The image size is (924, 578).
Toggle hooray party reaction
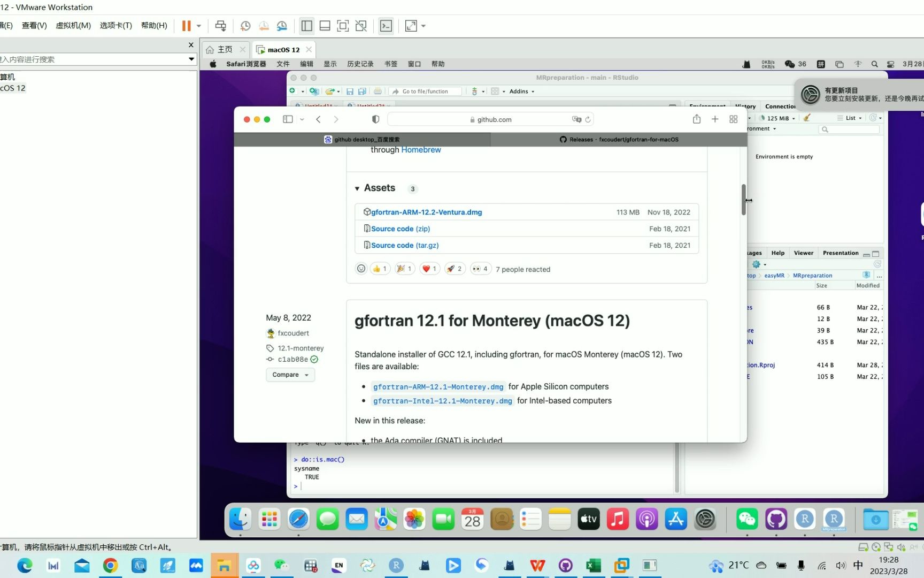pos(404,269)
